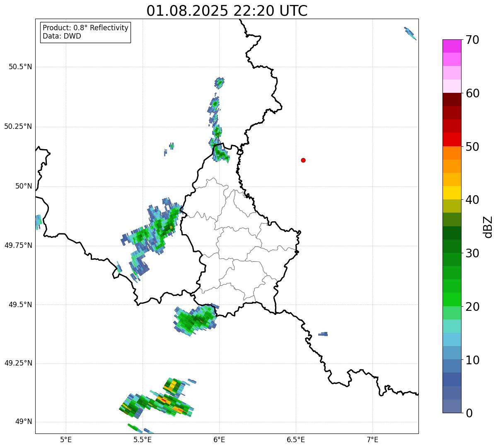Click the longitude label 6°E
498x448 pixels.
click(x=219, y=439)
